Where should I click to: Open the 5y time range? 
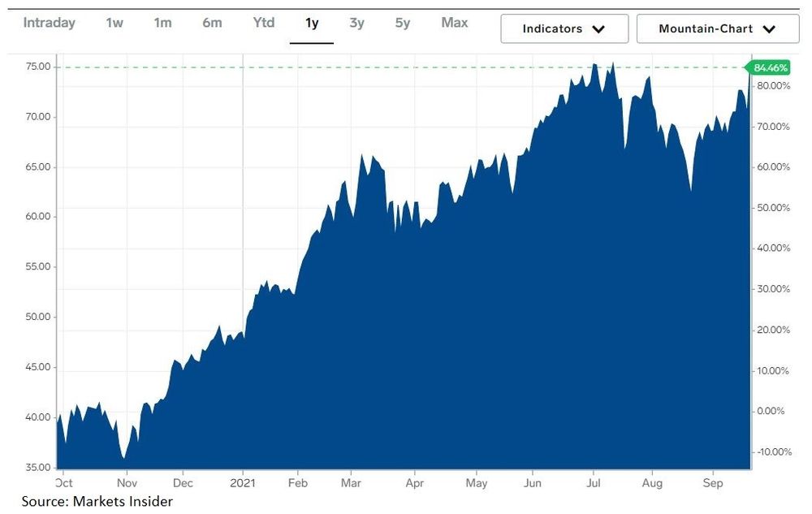[402, 24]
